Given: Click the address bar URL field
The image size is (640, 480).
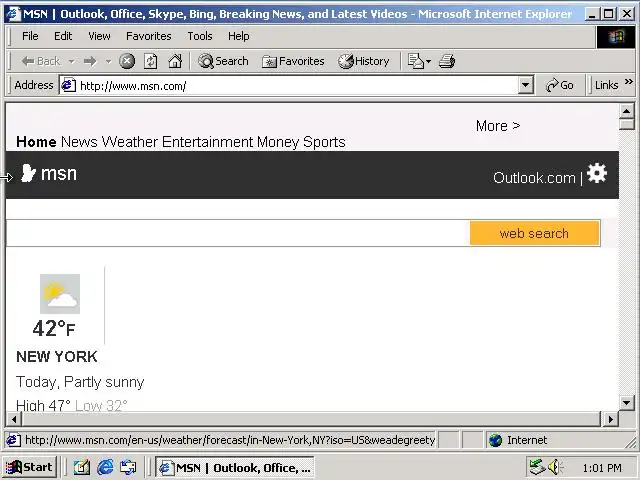Looking at the screenshot, I should click(x=298, y=86).
